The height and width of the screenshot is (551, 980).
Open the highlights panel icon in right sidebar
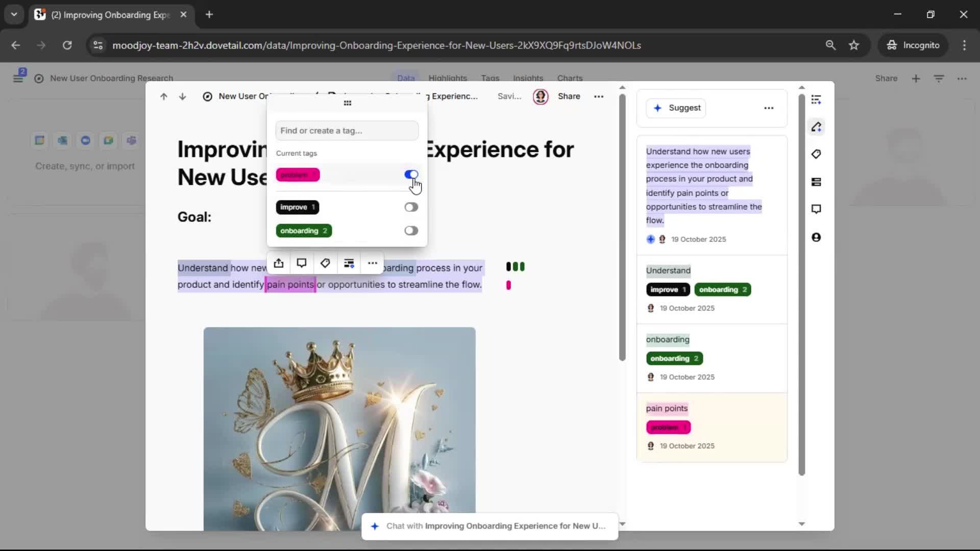click(816, 127)
